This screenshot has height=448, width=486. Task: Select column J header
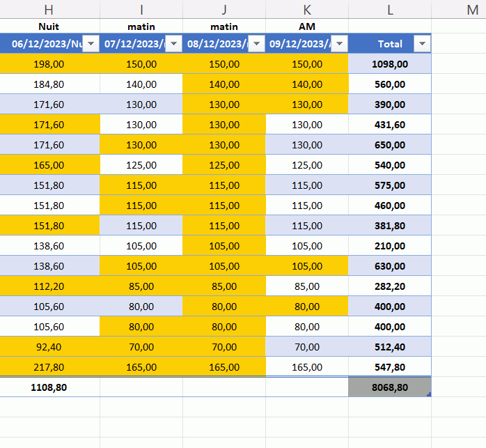(x=224, y=9)
